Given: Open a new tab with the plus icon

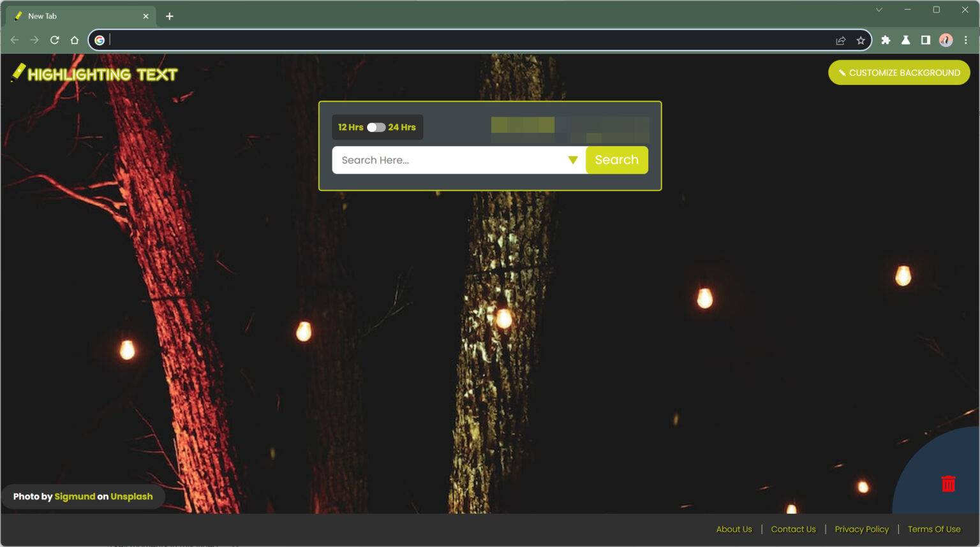Looking at the screenshot, I should pos(170,16).
